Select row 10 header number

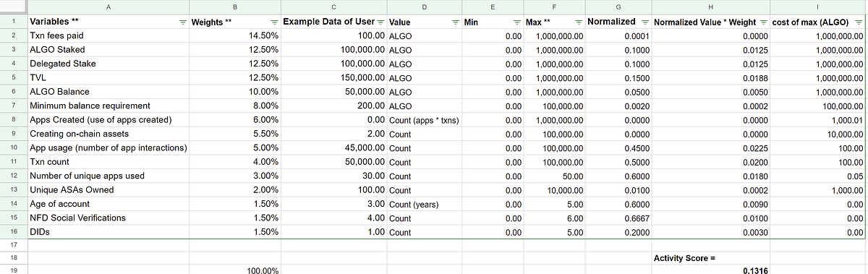point(13,148)
